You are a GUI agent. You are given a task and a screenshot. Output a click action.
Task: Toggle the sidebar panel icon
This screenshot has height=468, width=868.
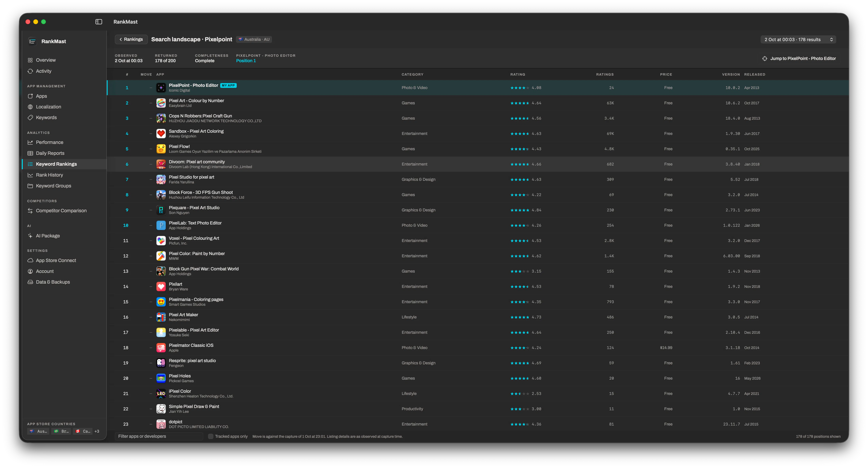[99, 22]
